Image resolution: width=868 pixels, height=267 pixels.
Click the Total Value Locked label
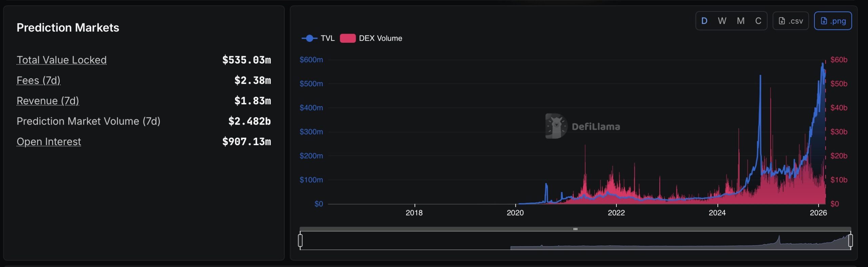(61, 60)
